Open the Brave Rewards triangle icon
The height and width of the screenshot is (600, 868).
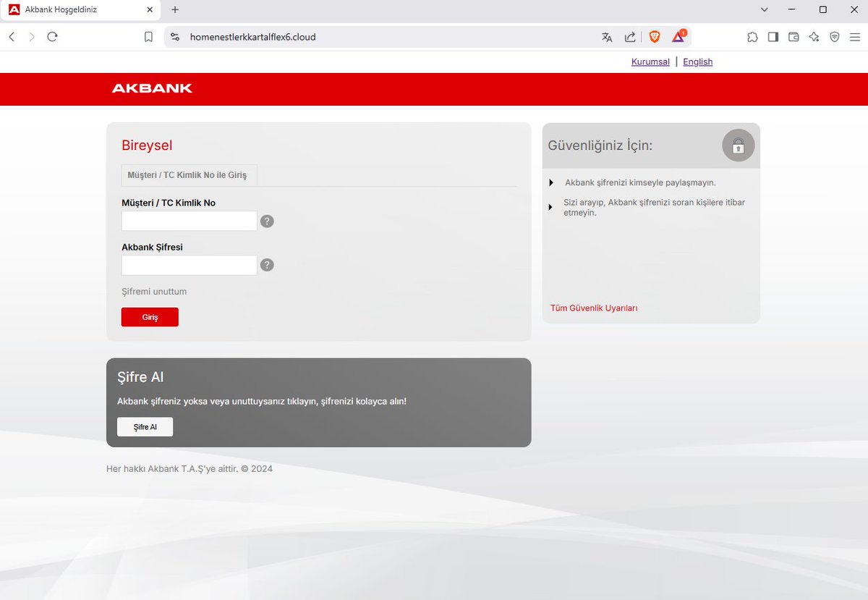[678, 36]
